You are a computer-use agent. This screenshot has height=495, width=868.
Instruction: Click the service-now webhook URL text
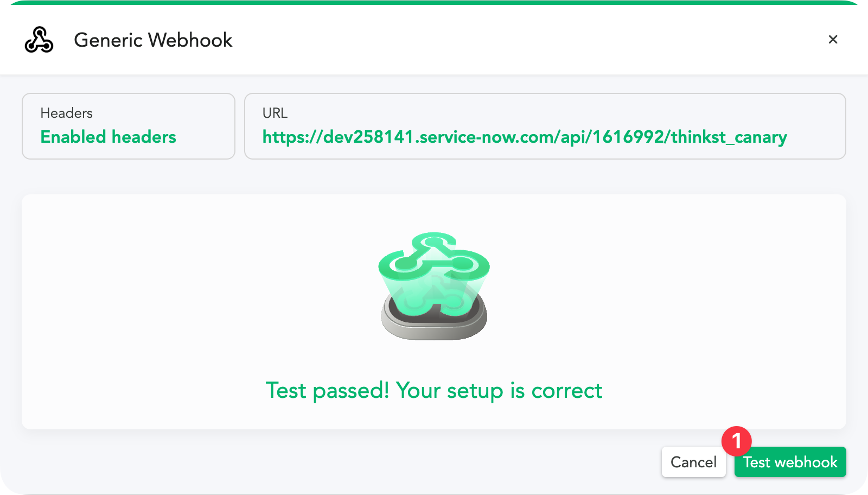click(525, 137)
